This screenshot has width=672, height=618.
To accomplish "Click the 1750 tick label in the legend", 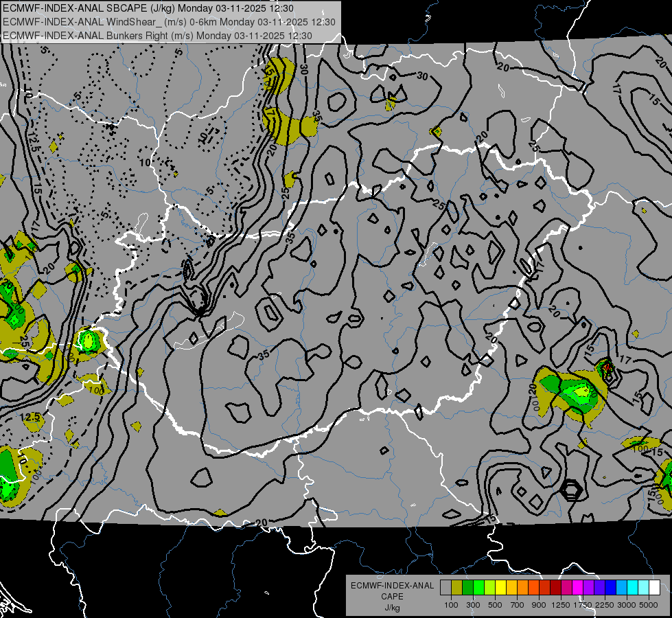I will [583, 605].
